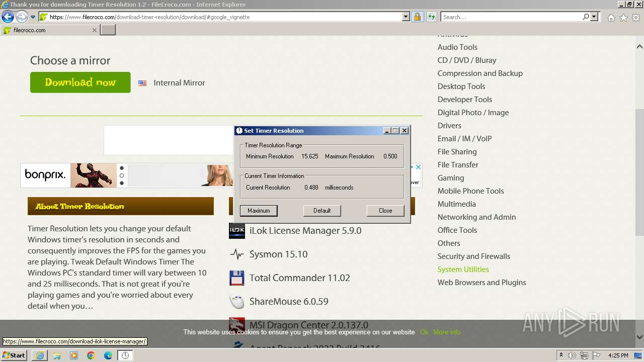Open Developer Tools category
The width and height of the screenshot is (644, 362).
(465, 100)
